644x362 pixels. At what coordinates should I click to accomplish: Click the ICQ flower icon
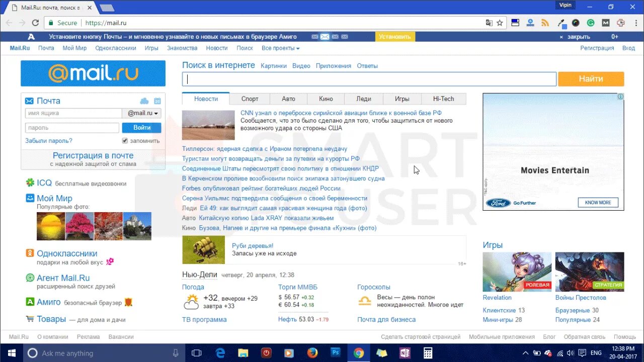pos(30,183)
